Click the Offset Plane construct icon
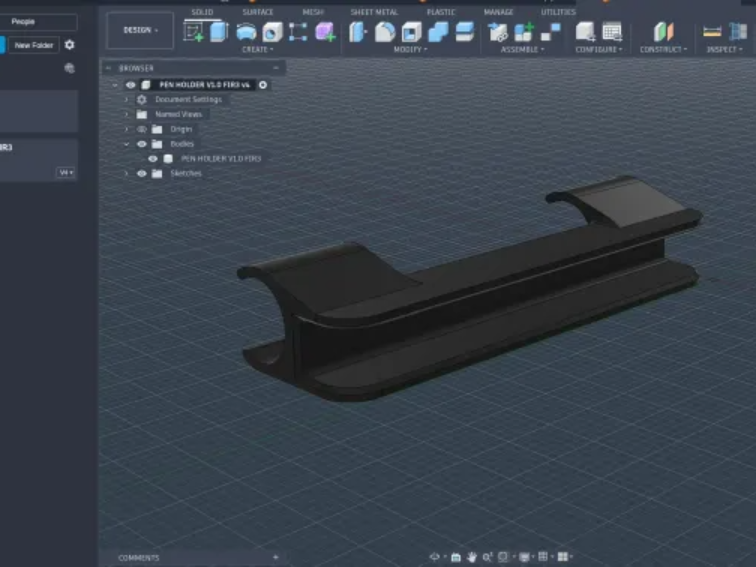756x567 pixels. [x=663, y=32]
